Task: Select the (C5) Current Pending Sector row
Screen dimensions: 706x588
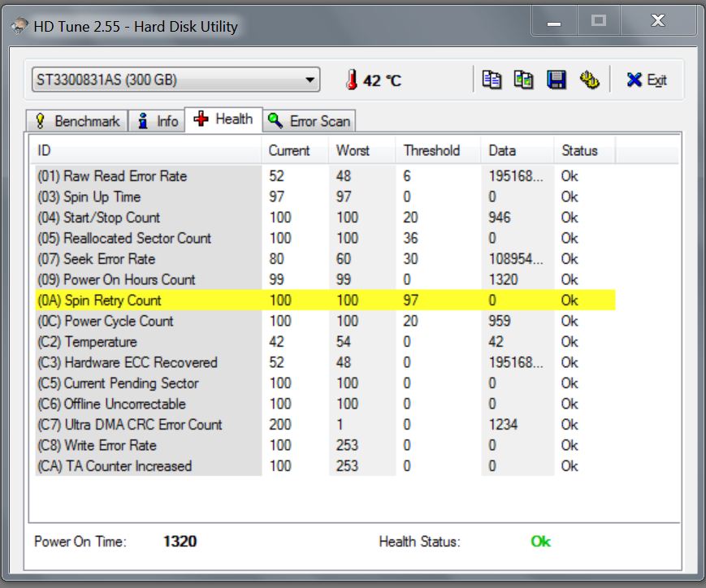Action: tap(325, 383)
